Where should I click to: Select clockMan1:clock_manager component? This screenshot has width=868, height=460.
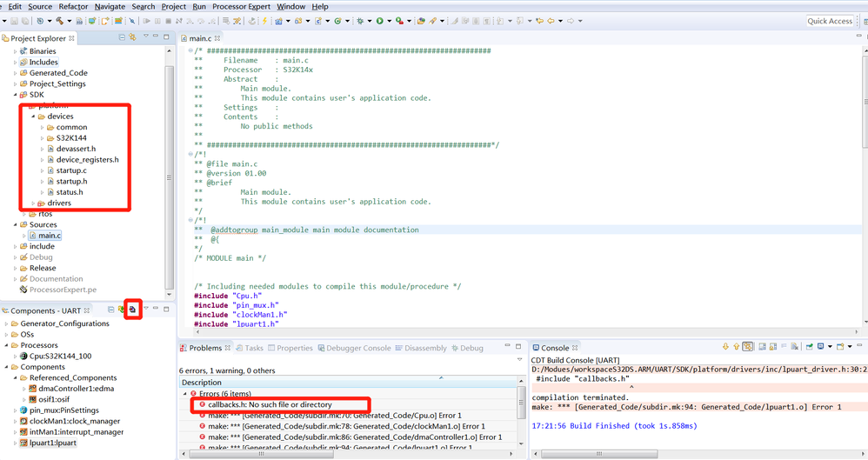[x=75, y=421]
